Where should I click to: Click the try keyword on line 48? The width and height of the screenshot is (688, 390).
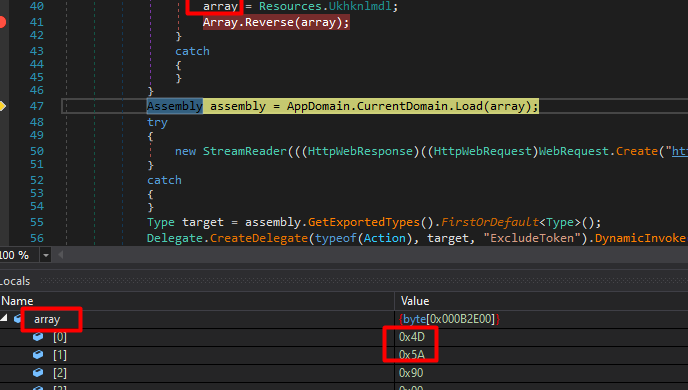(157, 122)
